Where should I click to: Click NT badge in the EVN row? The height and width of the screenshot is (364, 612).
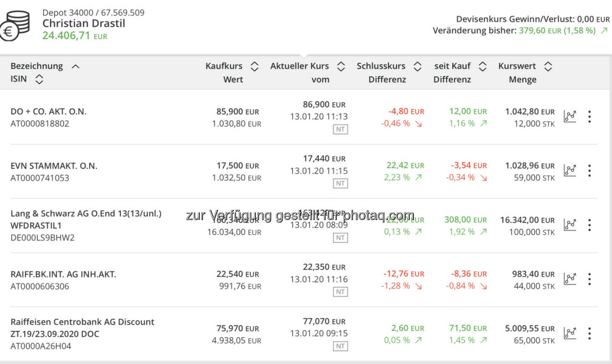pos(340,183)
